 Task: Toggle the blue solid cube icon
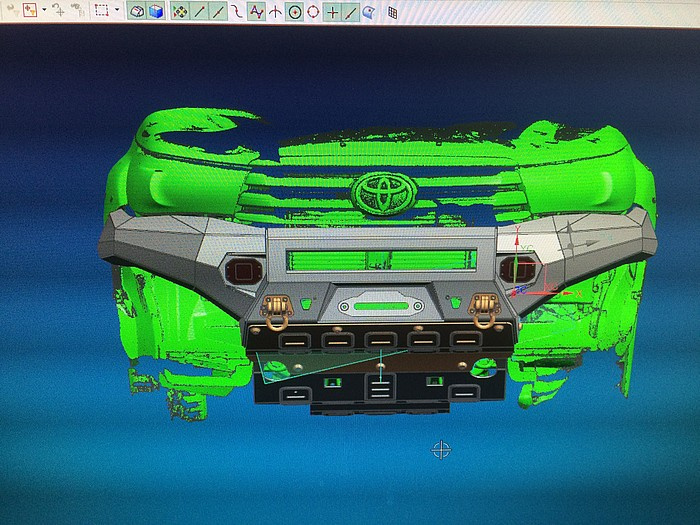tap(155, 12)
